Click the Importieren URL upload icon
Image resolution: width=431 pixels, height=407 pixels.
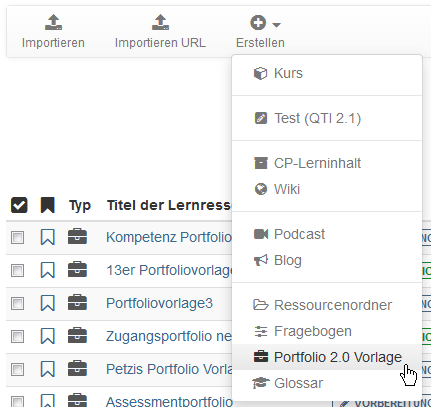(x=160, y=22)
